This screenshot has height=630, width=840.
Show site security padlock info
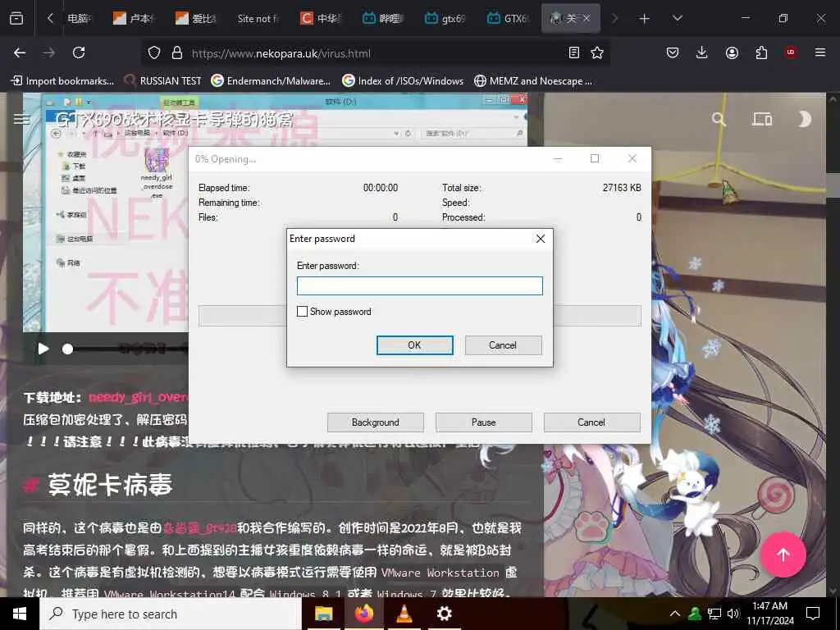tap(177, 53)
